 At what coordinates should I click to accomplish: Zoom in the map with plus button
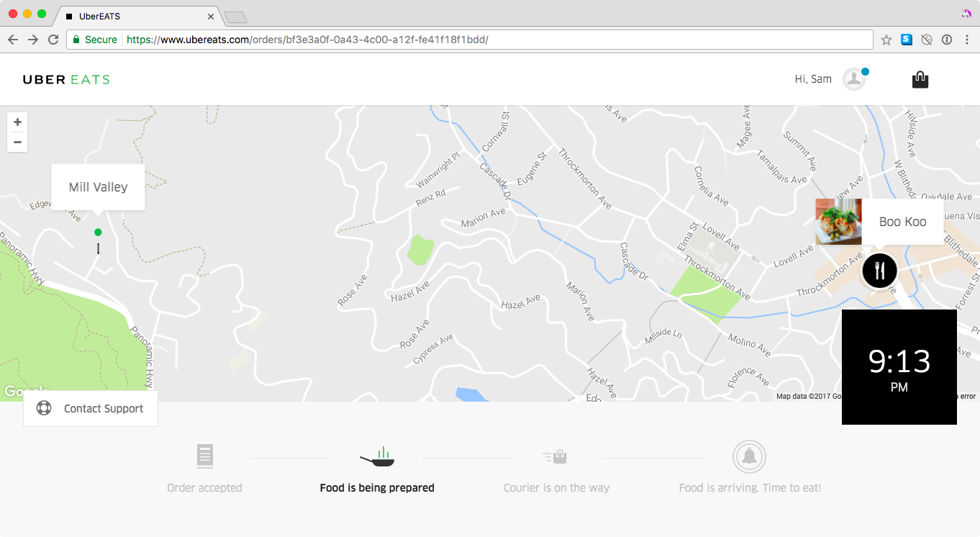tap(17, 122)
